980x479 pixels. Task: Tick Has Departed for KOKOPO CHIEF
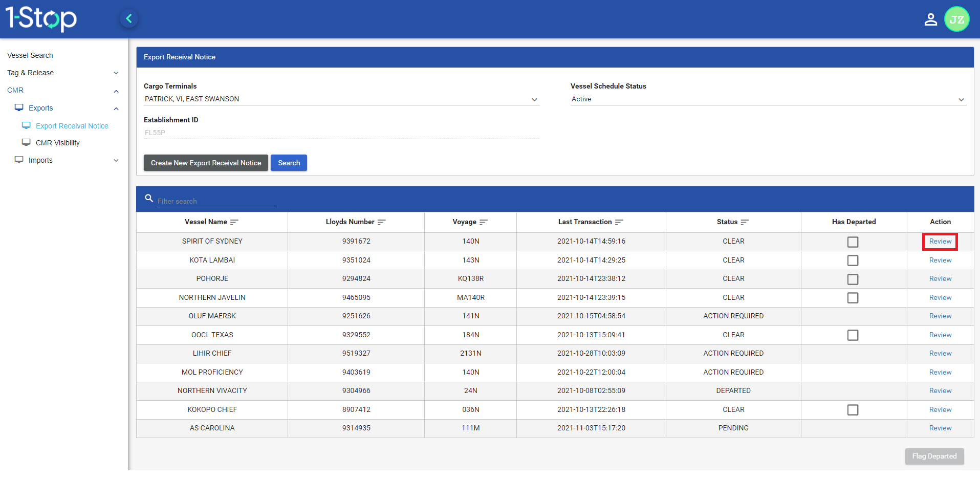point(853,410)
